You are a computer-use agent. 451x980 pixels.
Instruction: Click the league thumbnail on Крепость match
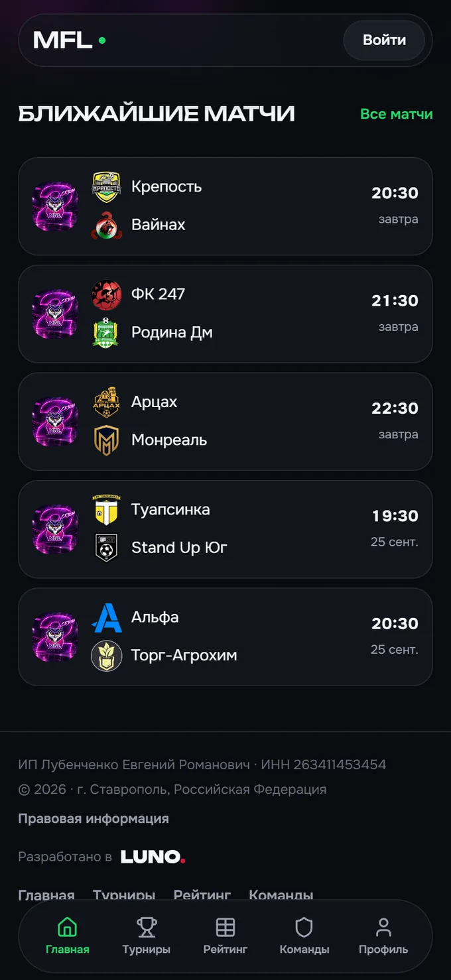coord(55,206)
